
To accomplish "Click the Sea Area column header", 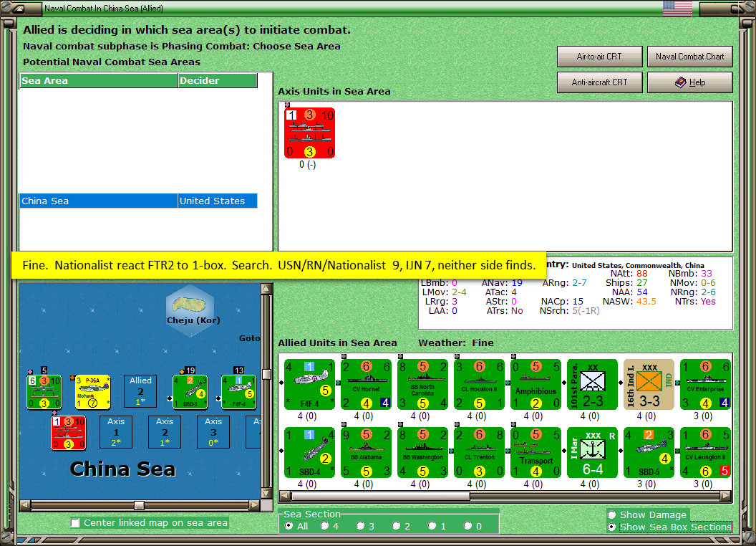I will pos(99,81).
